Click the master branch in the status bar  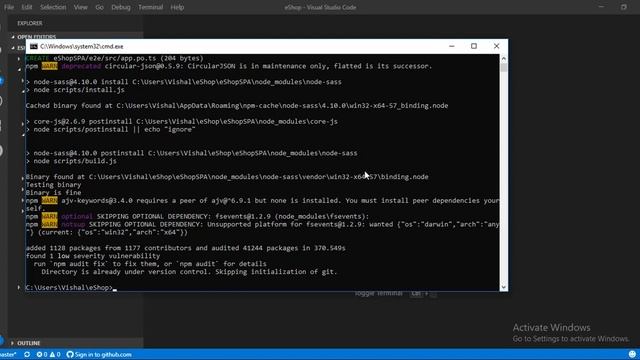pyautogui.click(x=8, y=354)
